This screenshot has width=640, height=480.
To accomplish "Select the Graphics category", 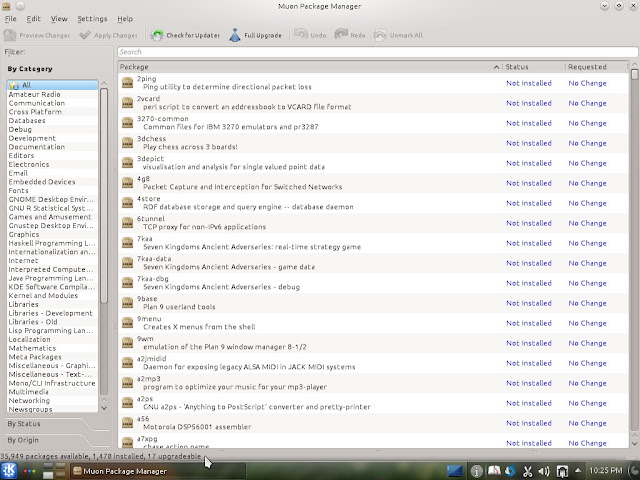I will (x=52, y=234).
